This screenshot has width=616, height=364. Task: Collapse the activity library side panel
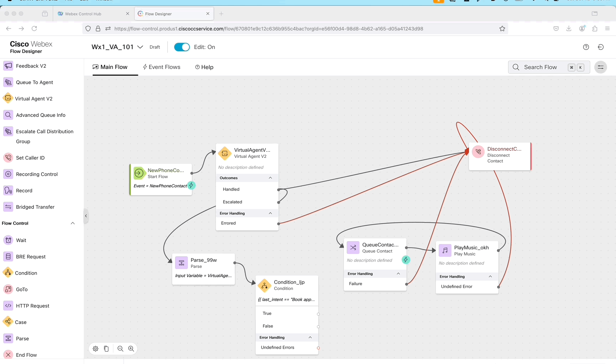pos(86,216)
